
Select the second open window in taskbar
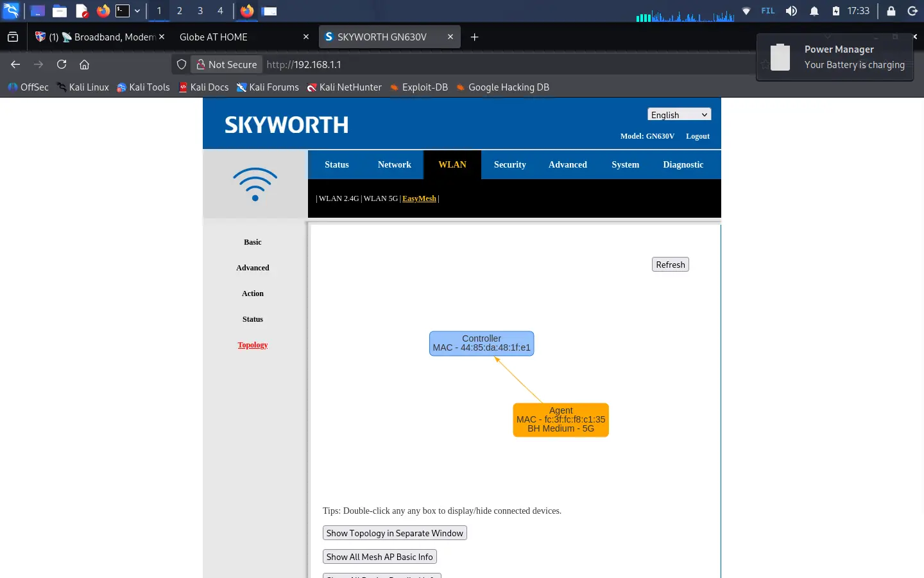pyautogui.click(x=269, y=11)
